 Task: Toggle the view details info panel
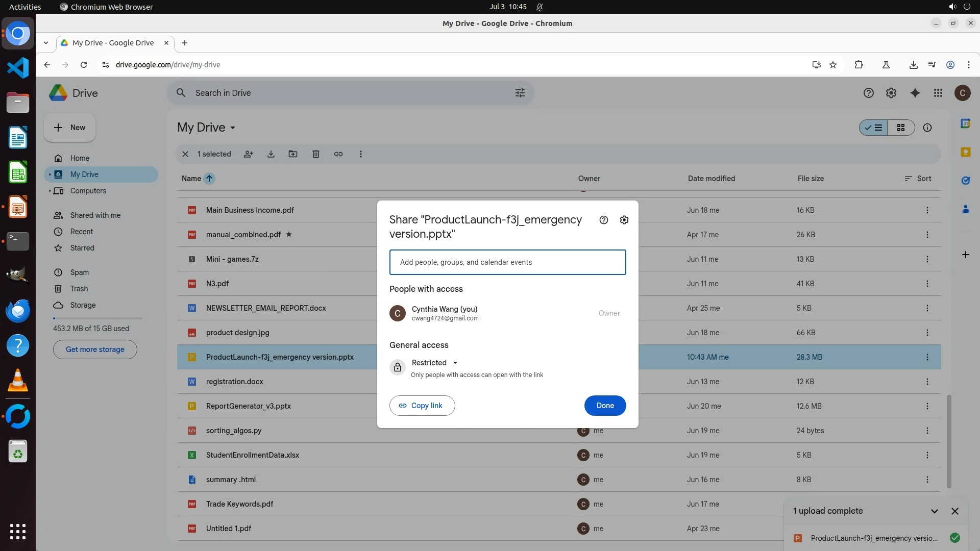(927, 128)
